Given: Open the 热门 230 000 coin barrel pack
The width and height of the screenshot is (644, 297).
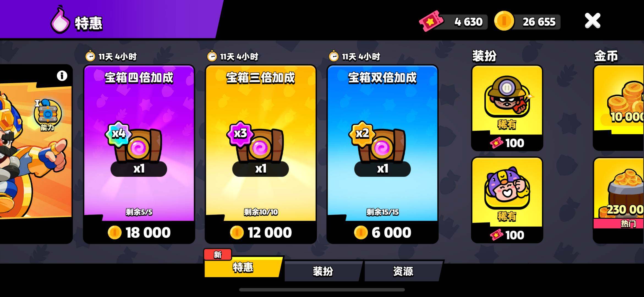Looking at the screenshot, I should point(619,200).
